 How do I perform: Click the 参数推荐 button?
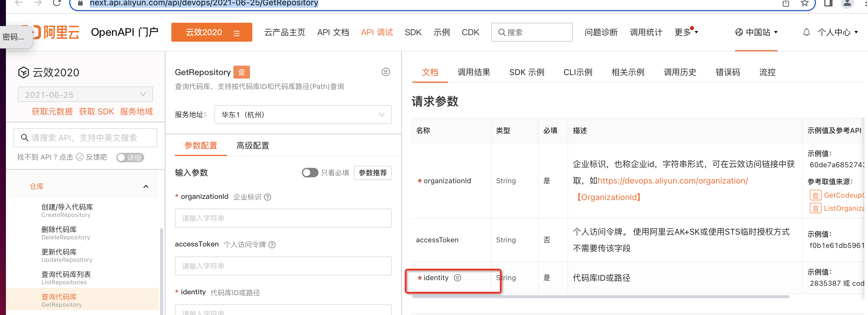pos(373,173)
